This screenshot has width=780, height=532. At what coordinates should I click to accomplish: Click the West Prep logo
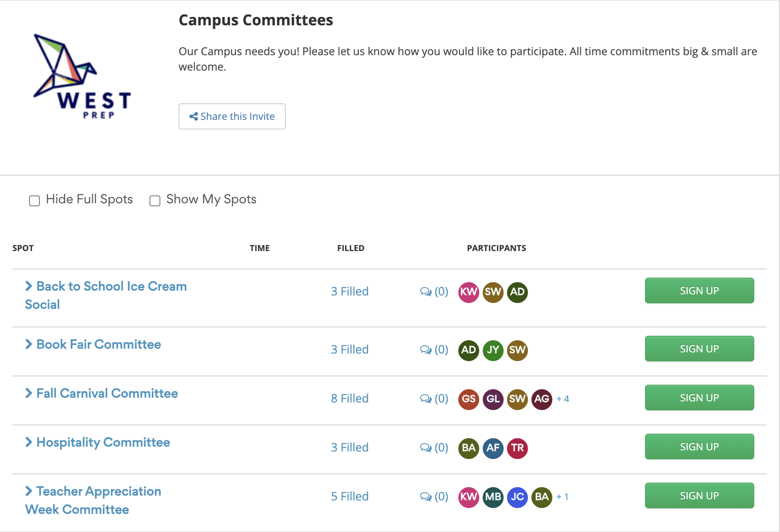click(82, 76)
